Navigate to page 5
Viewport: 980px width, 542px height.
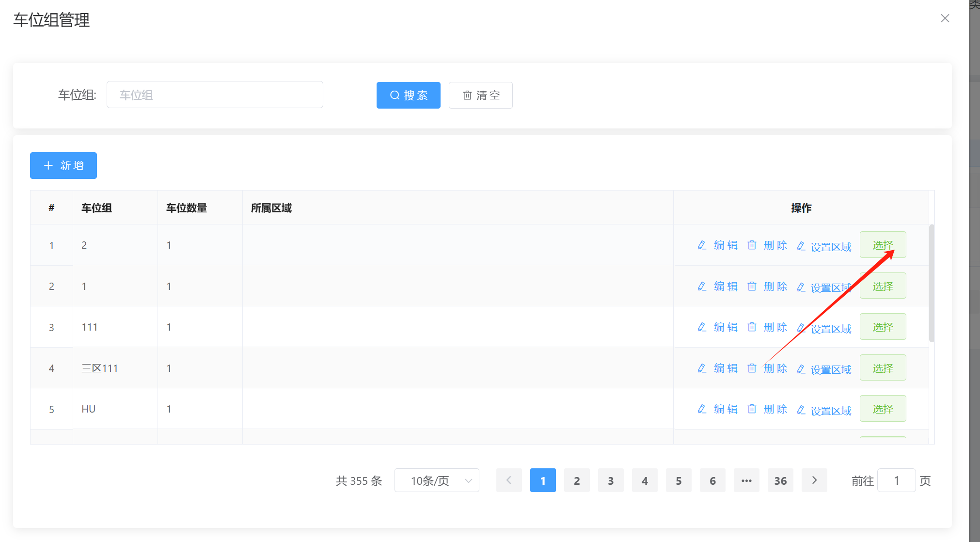click(x=679, y=480)
